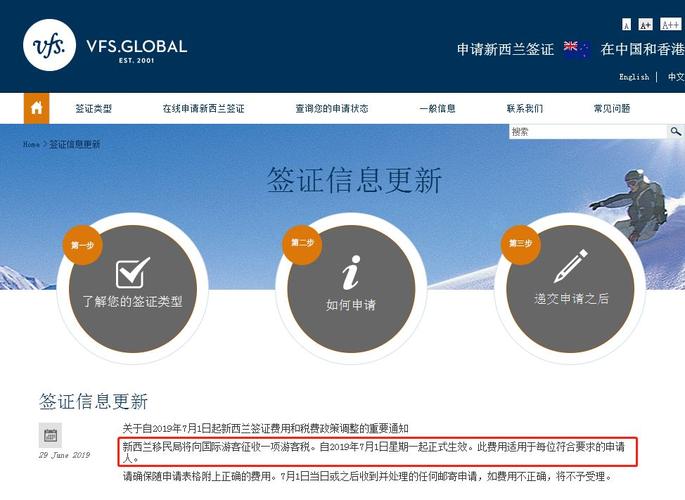Click the 递交申请之后 label

click(x=571, y=299)
